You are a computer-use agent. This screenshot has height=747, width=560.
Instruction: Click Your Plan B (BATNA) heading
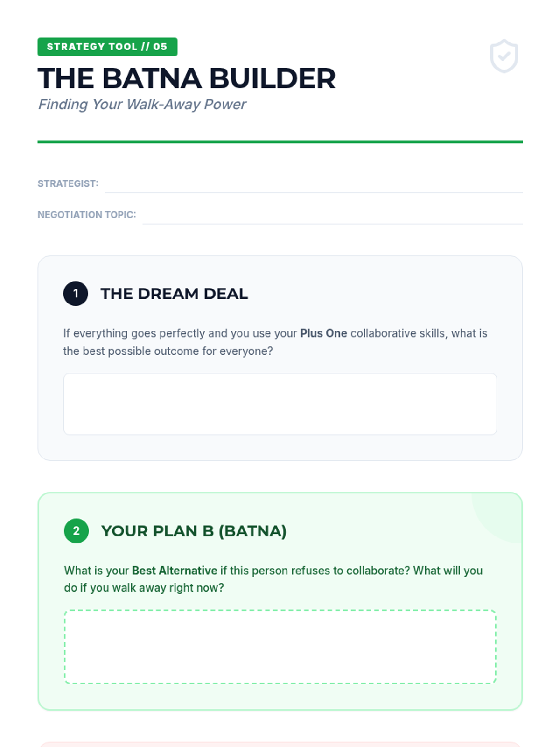194,531
